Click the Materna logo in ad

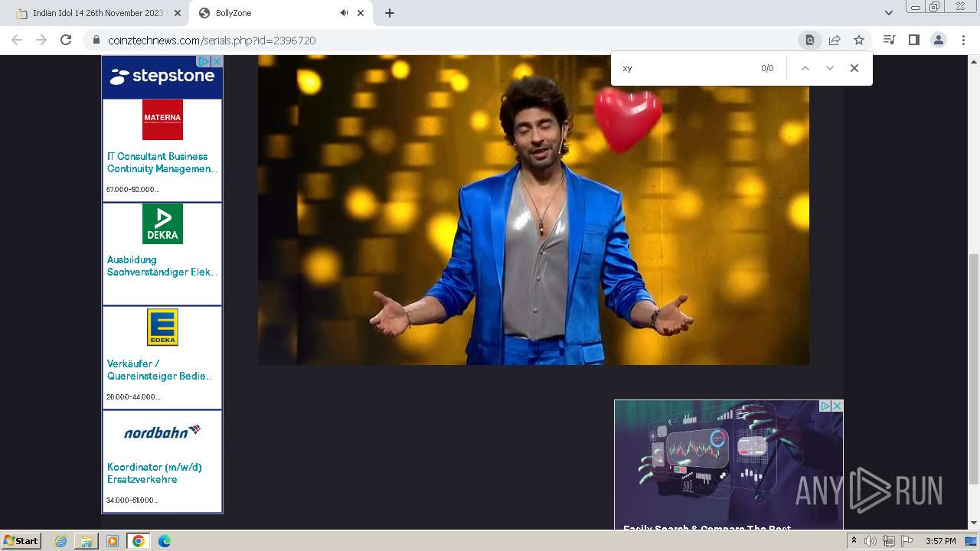(162, 119)
